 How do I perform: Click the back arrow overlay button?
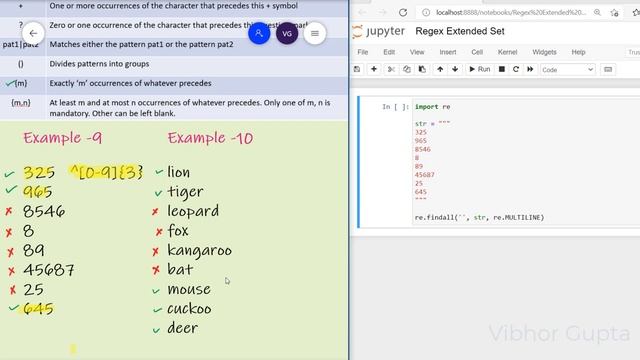[33, 33]
